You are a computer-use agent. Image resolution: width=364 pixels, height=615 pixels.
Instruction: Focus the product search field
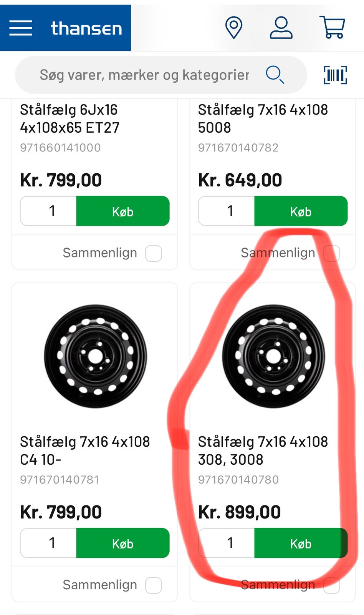pyautogui.click(x=144, y=75)
